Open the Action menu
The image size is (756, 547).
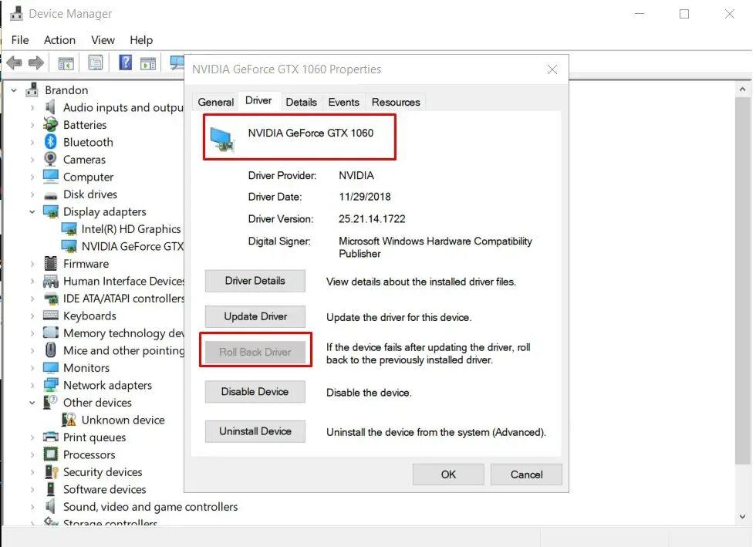click(x=60, y=40)
